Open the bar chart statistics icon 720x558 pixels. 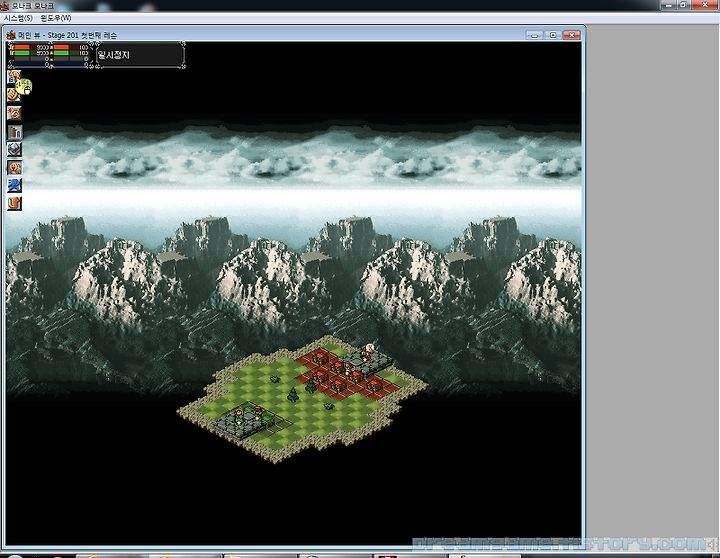[x=14, y=131]
